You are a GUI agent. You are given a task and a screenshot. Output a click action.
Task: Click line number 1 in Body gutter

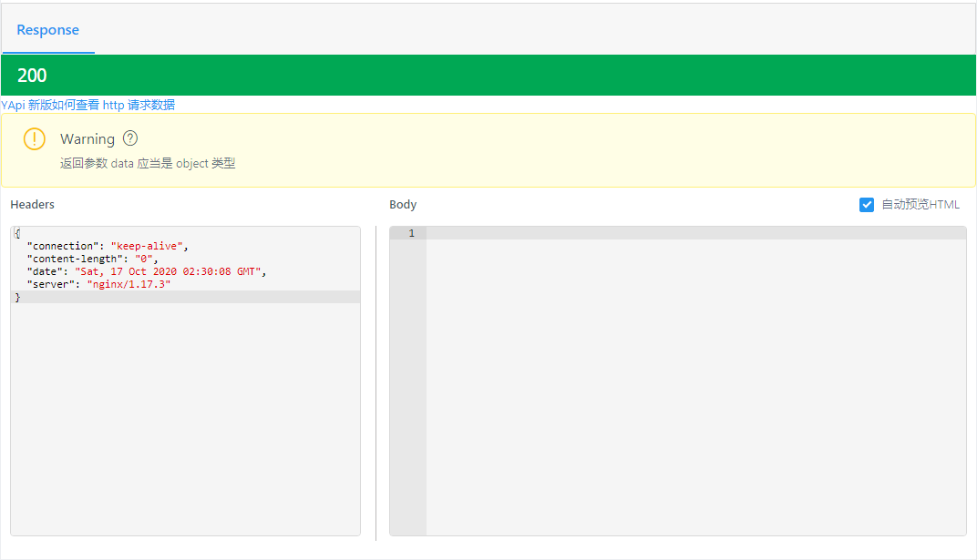coord(411,233)
